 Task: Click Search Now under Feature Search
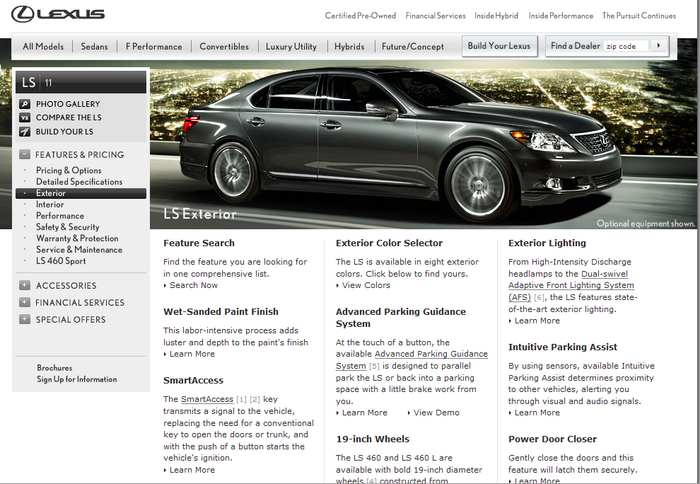193,285
